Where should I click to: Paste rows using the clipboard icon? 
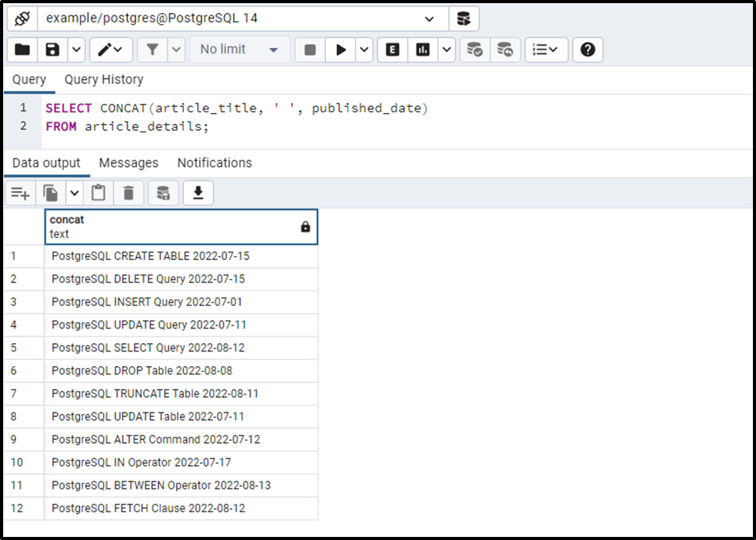click(x=98, y=192)
